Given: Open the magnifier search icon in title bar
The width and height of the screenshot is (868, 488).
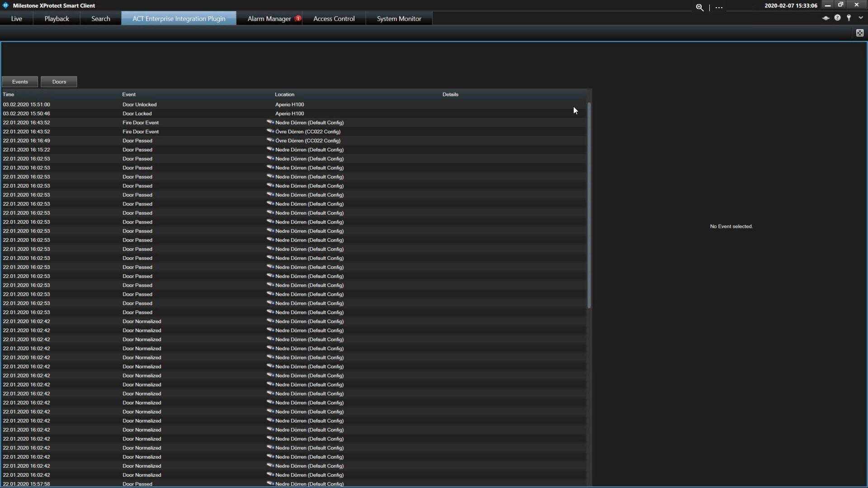Looking at the screenshot, I should (699, 7).
